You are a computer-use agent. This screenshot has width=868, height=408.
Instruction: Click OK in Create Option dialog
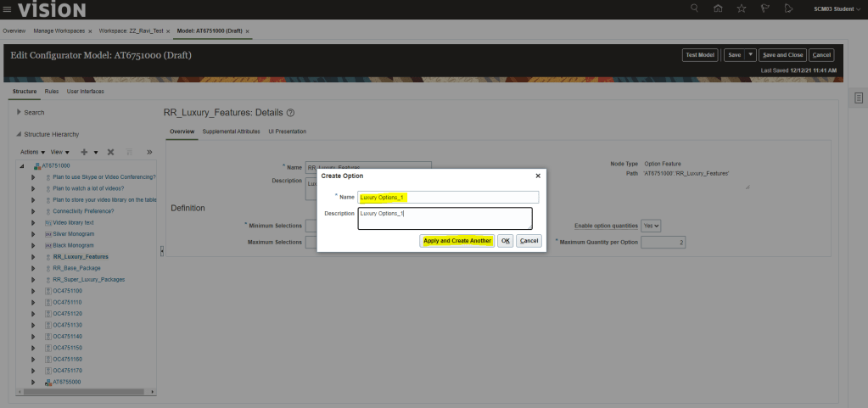(x=505, y=241)
